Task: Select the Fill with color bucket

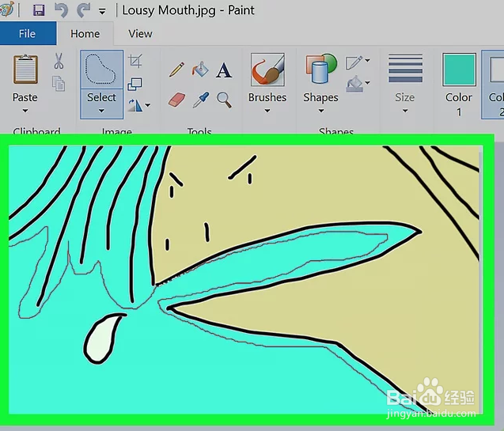Action: point(200,70)
